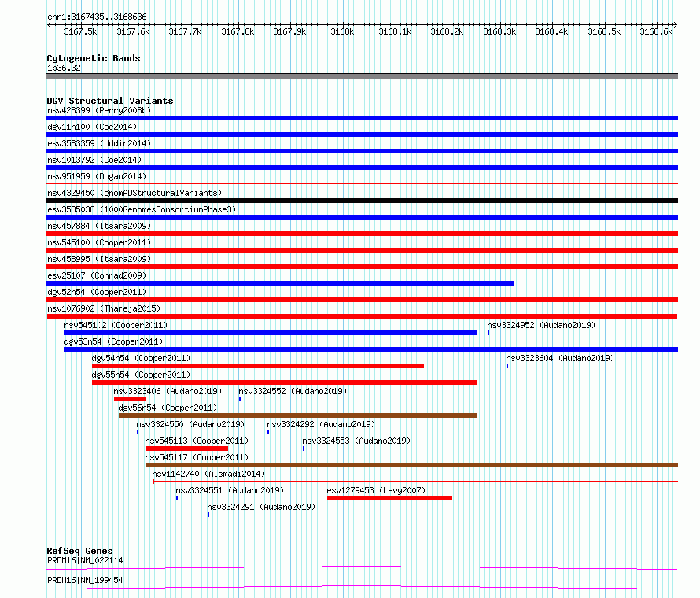
Task: Click the brown bar for dgv56n54
Action: point(298,415)
